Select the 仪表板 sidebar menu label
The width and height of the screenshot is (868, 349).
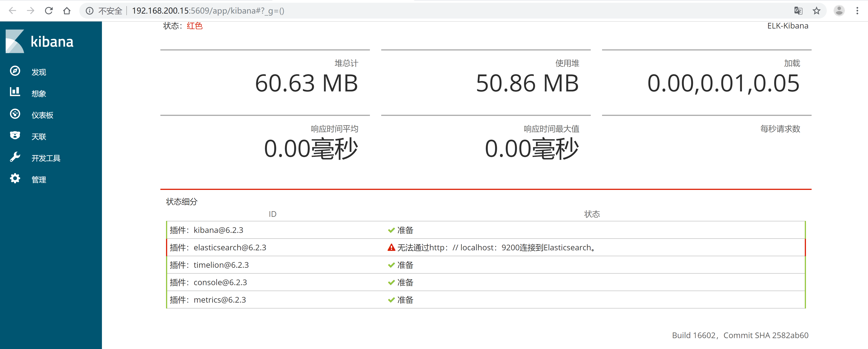click(x=42, y=115)
